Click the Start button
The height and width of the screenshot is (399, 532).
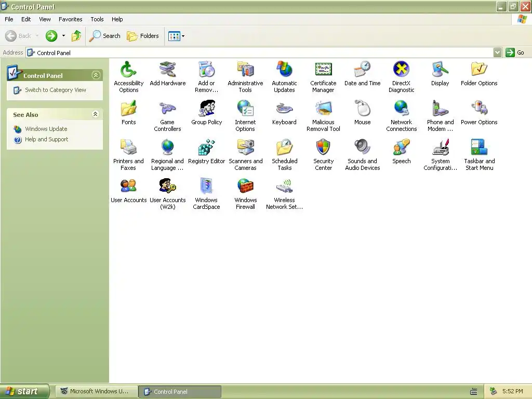click(x=24, y=391)
